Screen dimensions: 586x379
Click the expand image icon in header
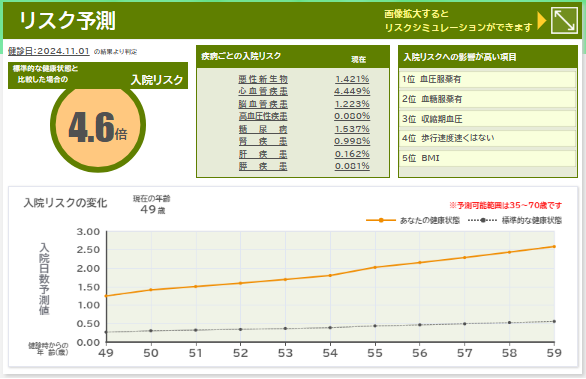pyautogui.click(x=564, y=21)
